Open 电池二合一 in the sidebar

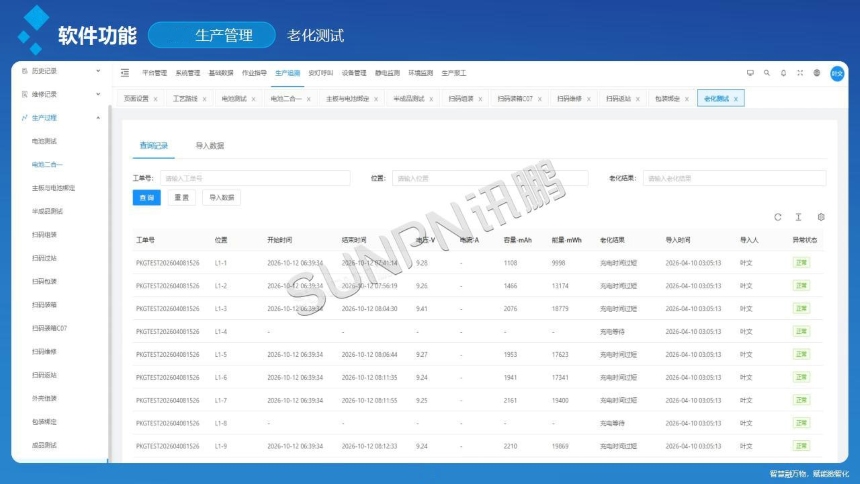pos(47,165)
